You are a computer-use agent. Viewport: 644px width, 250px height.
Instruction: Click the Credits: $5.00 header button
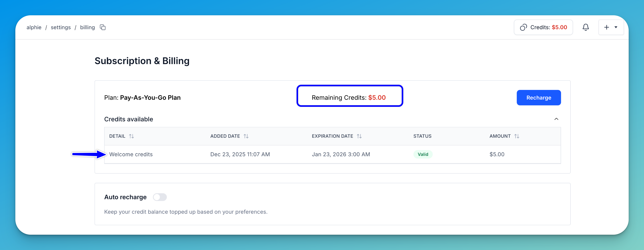544,27
